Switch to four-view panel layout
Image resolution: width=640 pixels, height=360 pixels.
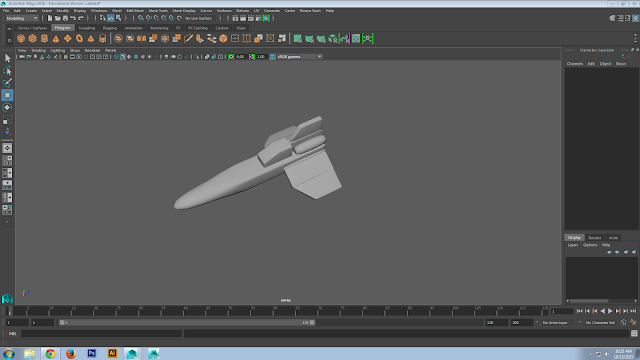7,160
